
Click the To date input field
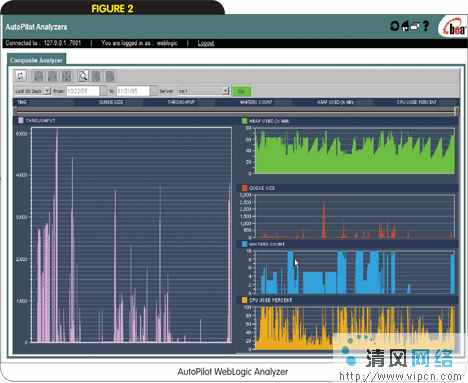[x=133, y=91]
